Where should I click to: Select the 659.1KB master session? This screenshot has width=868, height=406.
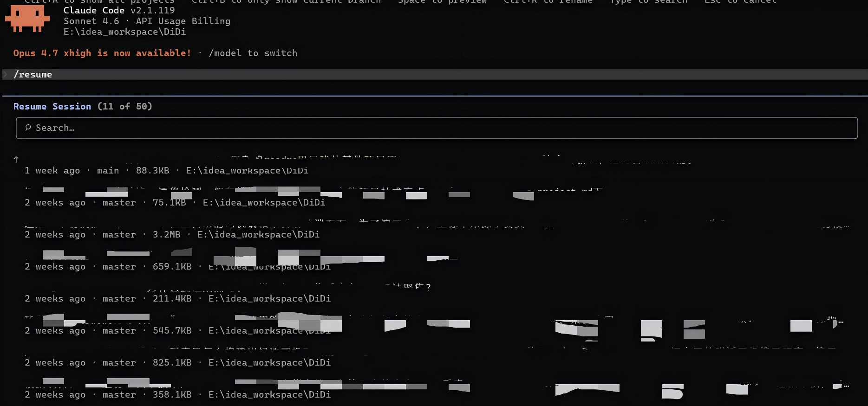[178, 266]
